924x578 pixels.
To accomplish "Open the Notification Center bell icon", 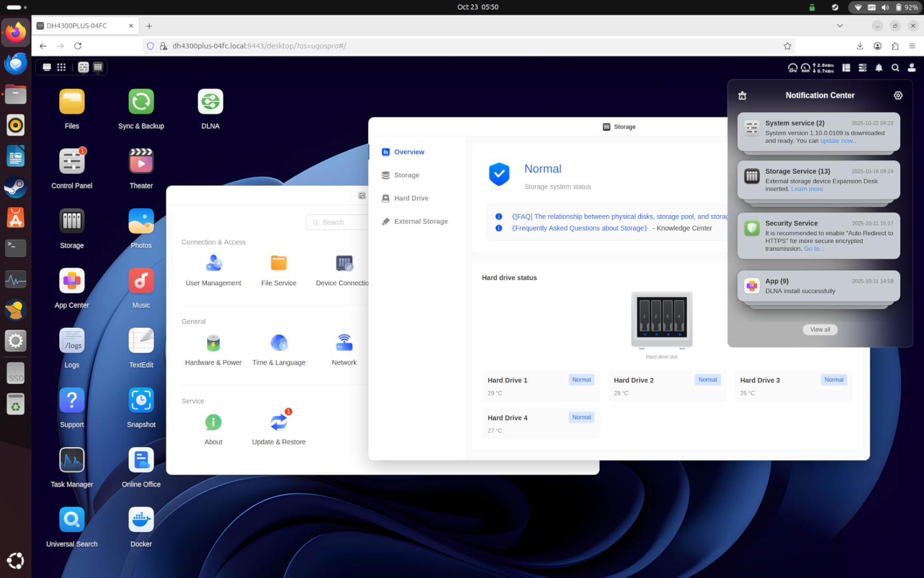I will (879, 68).
